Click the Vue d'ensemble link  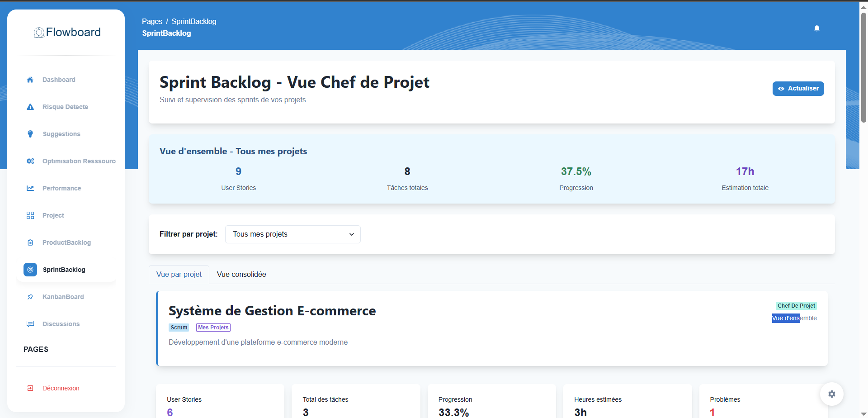794,318
